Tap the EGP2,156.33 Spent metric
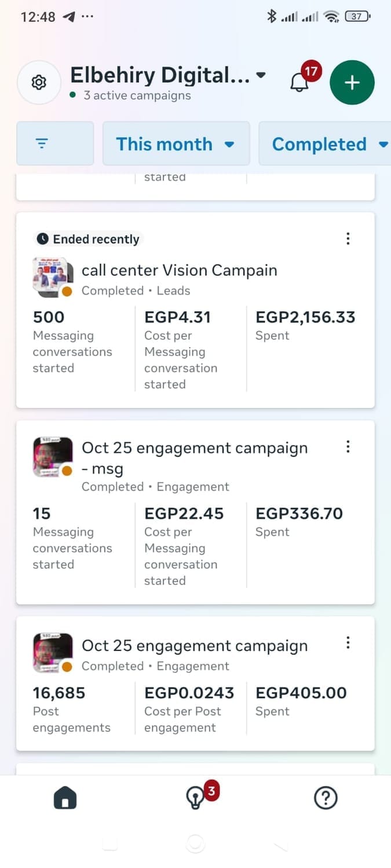Screen dimensions: 391x868 tap(305, 325)
